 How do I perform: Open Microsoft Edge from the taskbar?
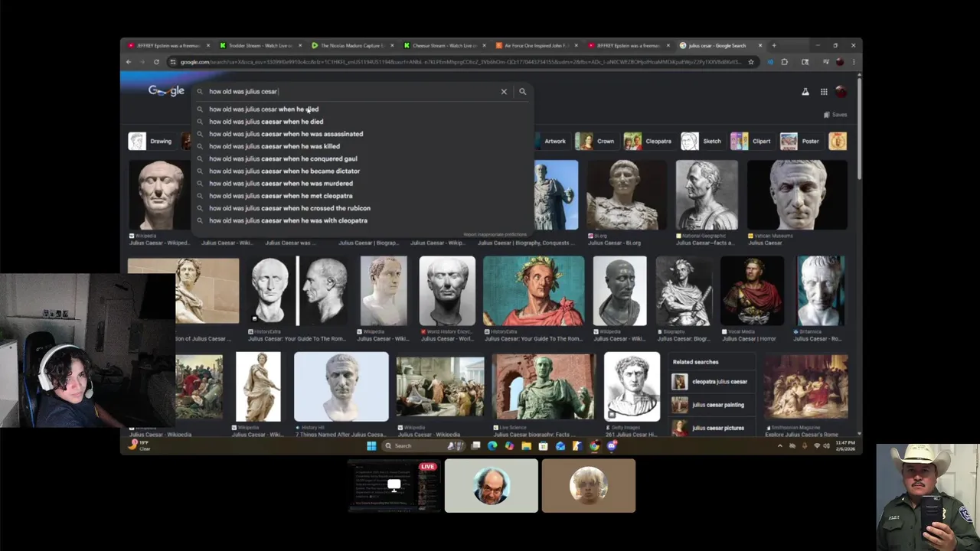pyautogui.click(x=492, y=445)
